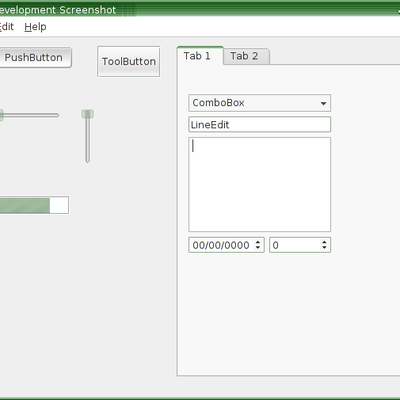This screenshot has height=400, width=400.
Task: Open the Help menu
Action: [35, 27]
